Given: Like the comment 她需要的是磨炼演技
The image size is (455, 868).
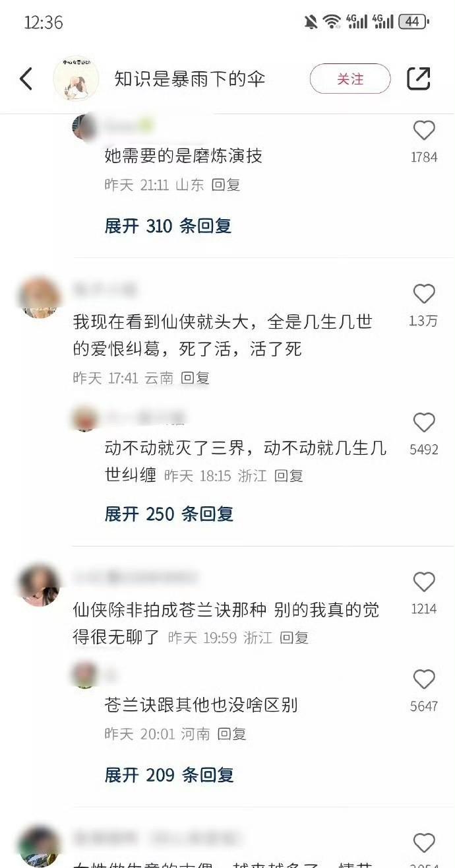Looking at the screenshot, I should [x=424, y=130].
